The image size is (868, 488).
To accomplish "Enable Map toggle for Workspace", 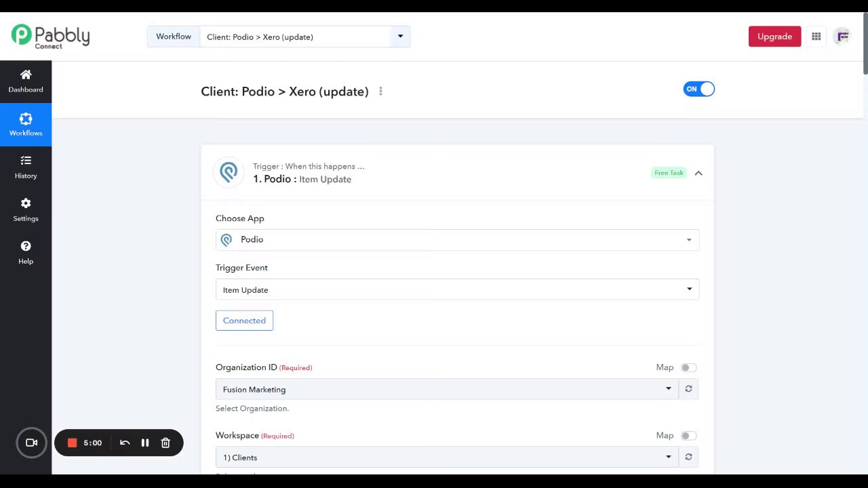I will [x=688, y=436].
